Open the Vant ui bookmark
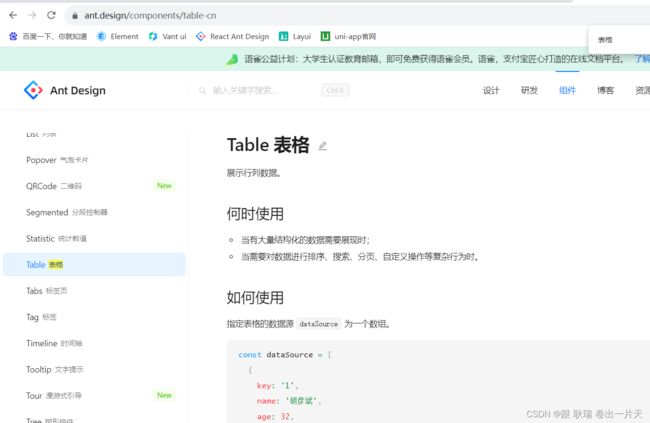The height and width of the screenshot is (423, 650). click(167, 36)
